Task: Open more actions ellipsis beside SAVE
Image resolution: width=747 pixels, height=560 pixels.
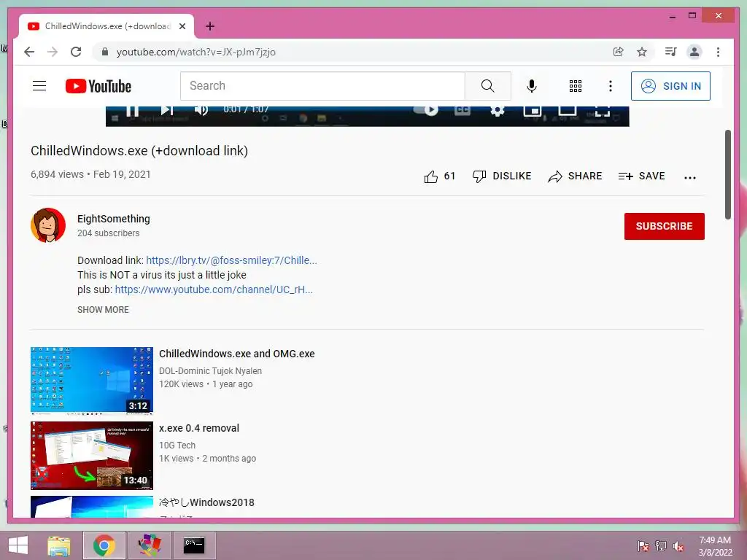Action: point(690,178)
